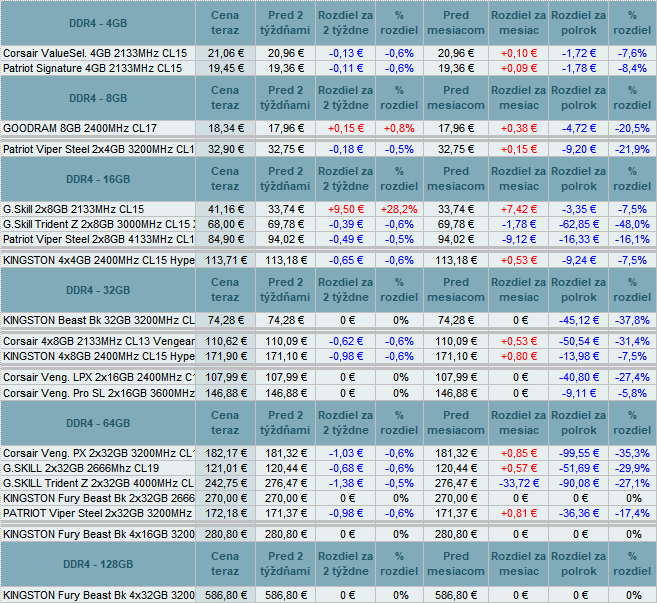Click the +0,8% percent difference cell
The height and width of the screenshot is (603, 657).
399,129
